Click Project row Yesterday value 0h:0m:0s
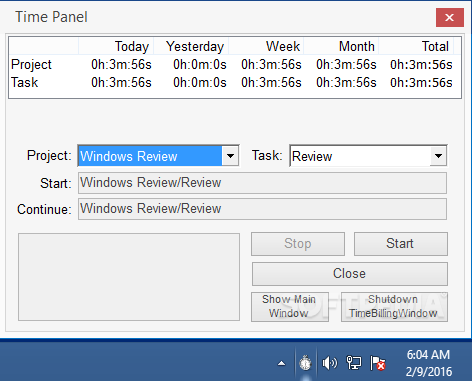The width and height of the screenshot is (472, 381). 200,65
